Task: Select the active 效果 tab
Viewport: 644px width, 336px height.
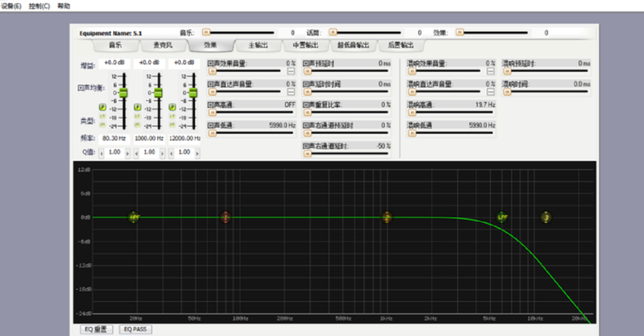Action: 210,45
